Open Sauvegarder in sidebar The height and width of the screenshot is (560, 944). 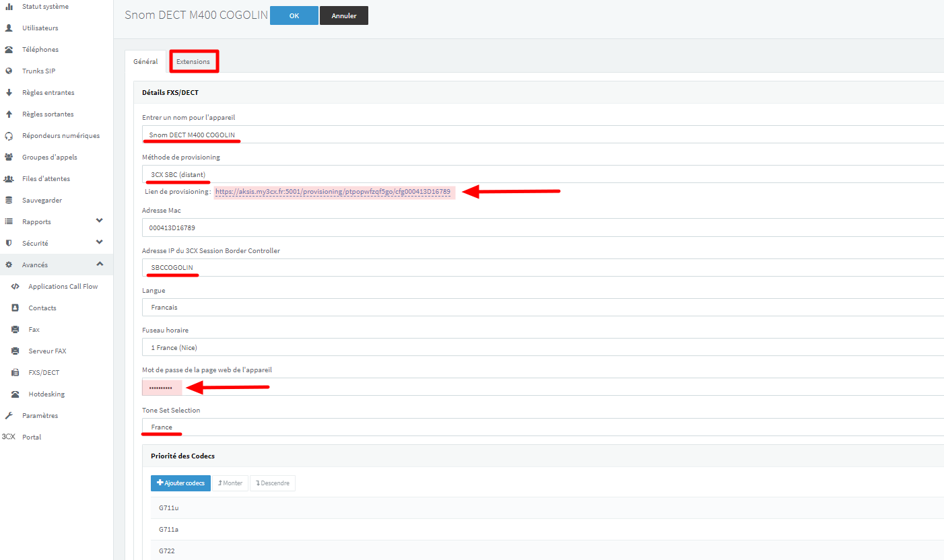pyautogui.click(x=41, y=201)
